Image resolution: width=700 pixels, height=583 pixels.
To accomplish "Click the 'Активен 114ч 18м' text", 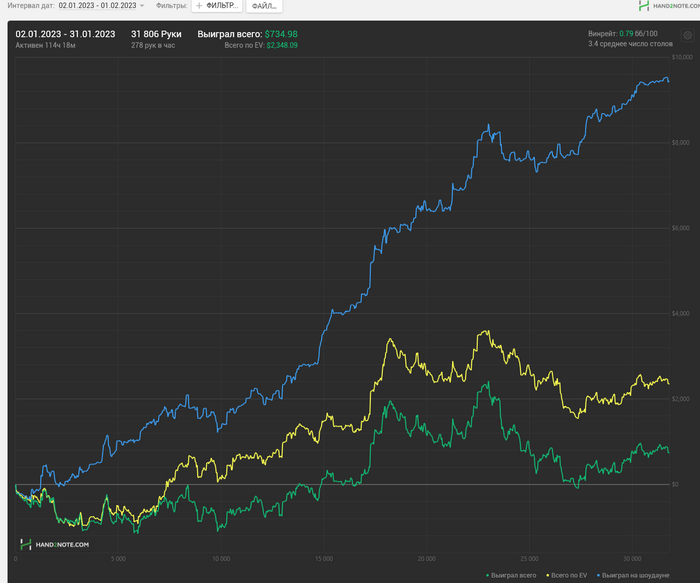I will (x=46, y=45).
